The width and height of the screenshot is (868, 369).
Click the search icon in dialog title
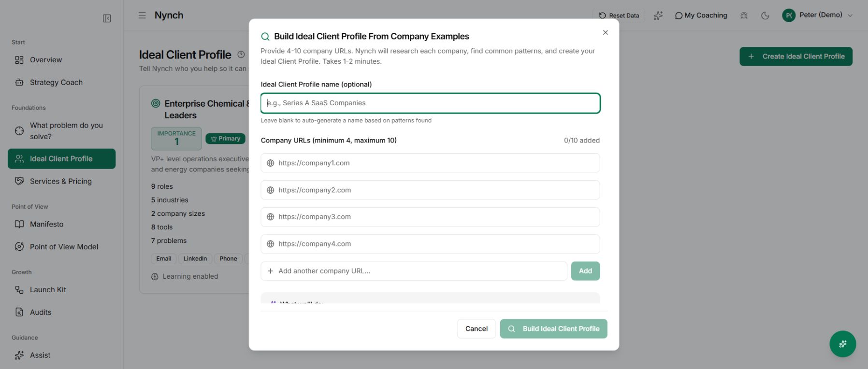(x=265, y=37)
